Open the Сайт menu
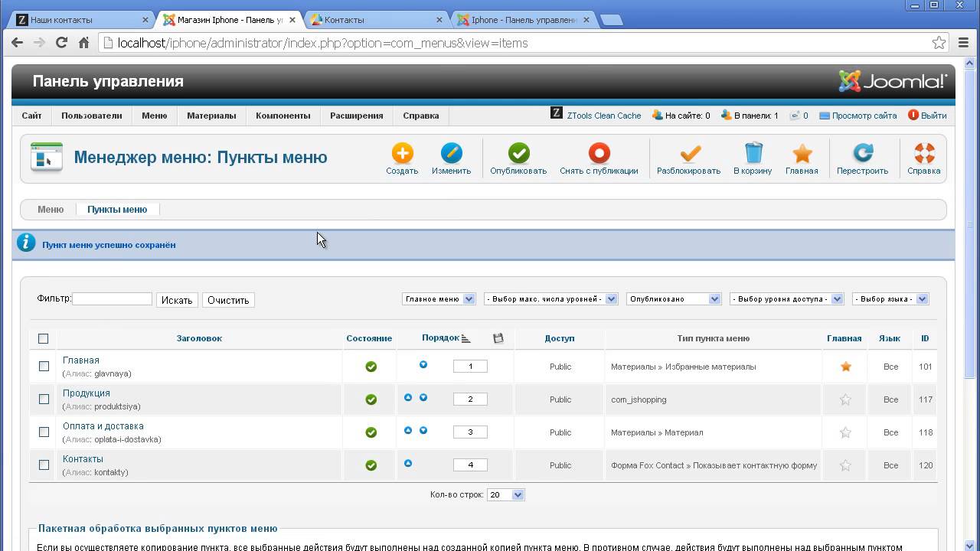The width and height of the screenshot is (980, 551). pyautogui.click(x=32, y=116)
